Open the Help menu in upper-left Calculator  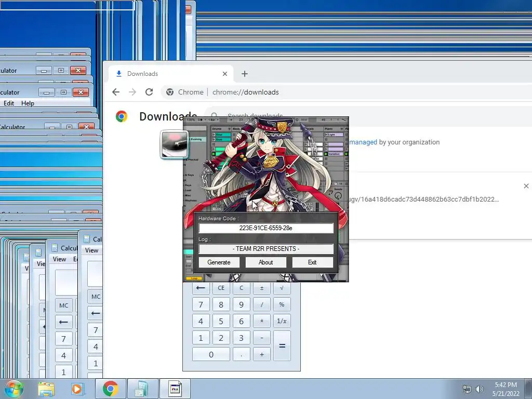(28, 103)
